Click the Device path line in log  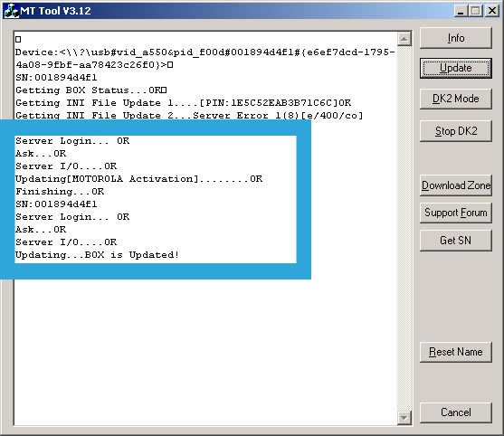point(204,59)
